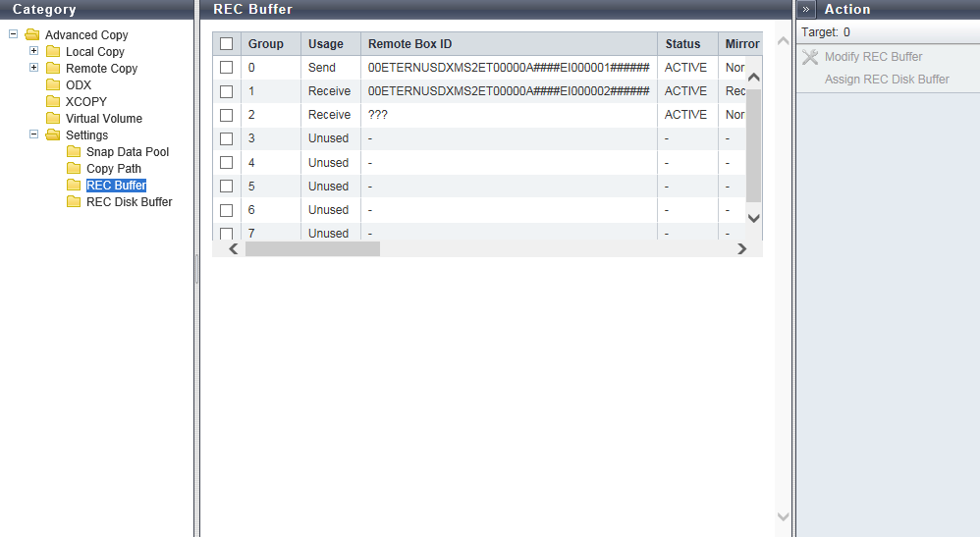Collapse the Settings tree node

[33, 135]
